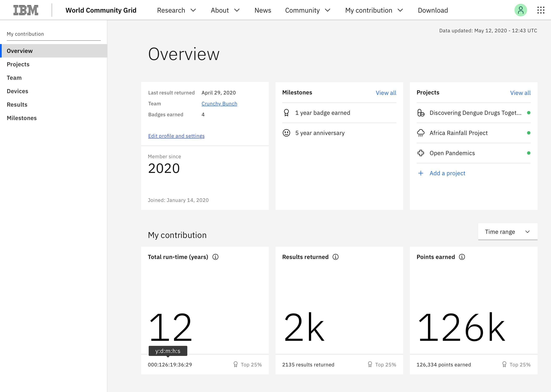Viewport: 551px width, 392px height.
Task: Click the Total run-time info circle icon
Action: [216, 257]
